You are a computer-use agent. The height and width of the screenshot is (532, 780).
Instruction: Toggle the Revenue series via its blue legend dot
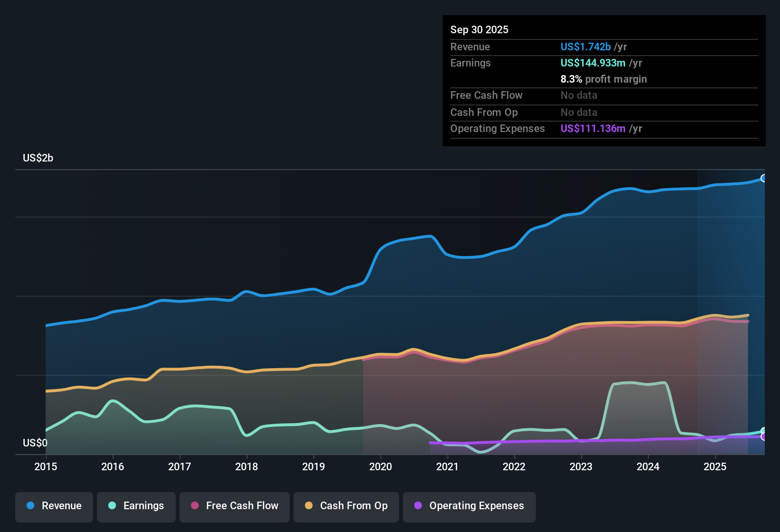click(x=29, y=506)
